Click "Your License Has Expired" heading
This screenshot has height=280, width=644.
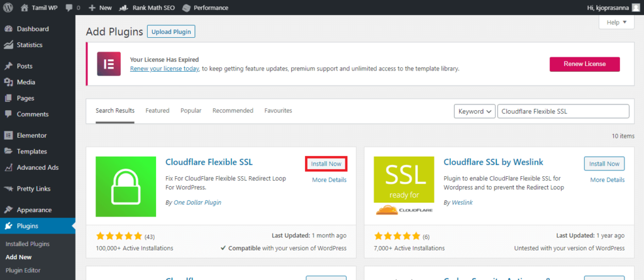[164, 60]
